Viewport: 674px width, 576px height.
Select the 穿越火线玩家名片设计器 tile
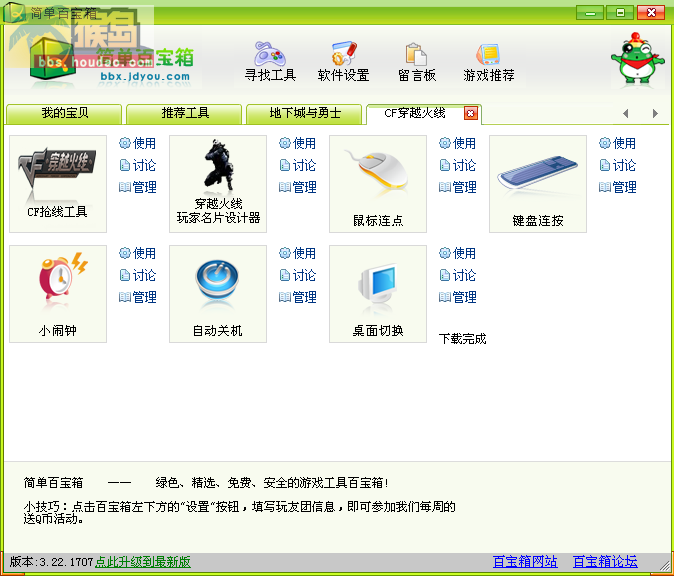(x=218, y=184)
